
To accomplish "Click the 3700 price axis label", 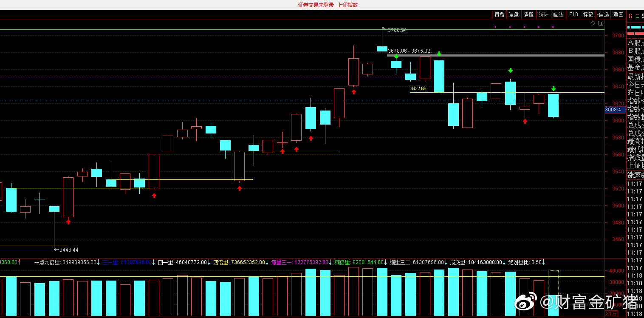I will [618, 36].
